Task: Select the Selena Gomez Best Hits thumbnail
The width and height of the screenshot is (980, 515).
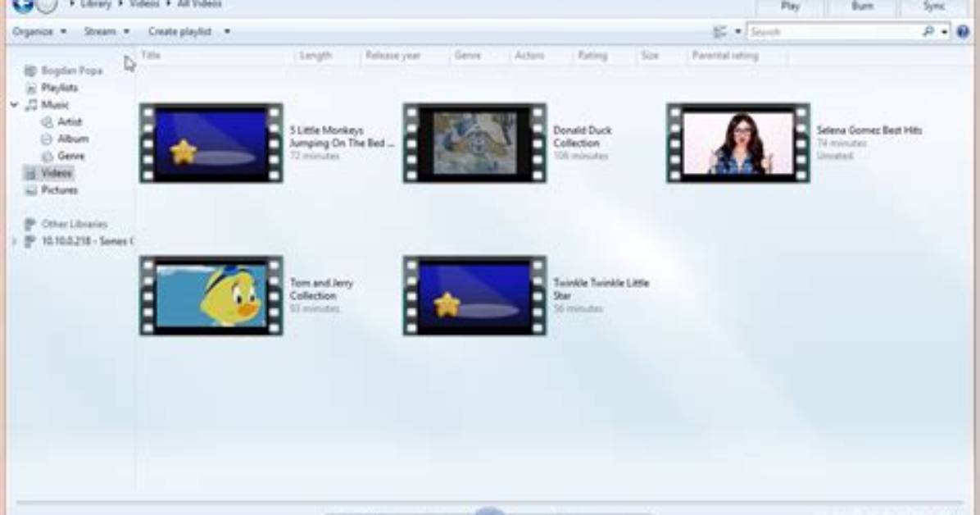Action: point(738,144)
